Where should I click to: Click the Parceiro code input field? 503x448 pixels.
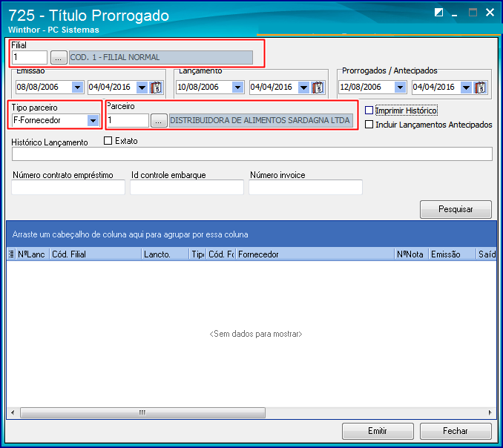click(x=128, y=121)
